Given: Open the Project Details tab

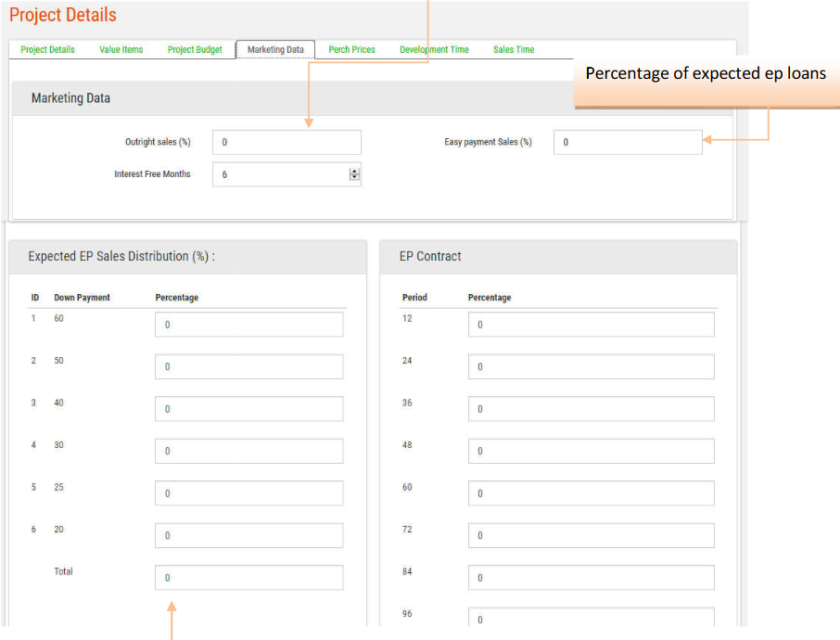Looking at the screenshot, I should pos(47,50).
